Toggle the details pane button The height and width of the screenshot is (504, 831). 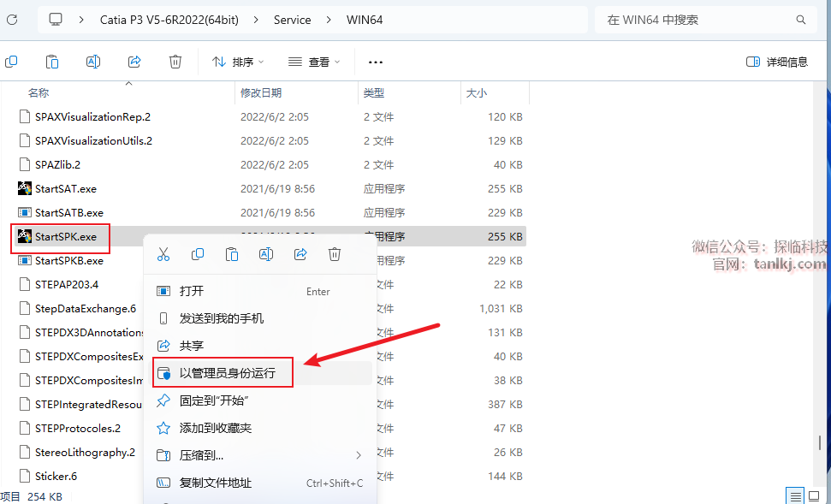click(777, 62)
